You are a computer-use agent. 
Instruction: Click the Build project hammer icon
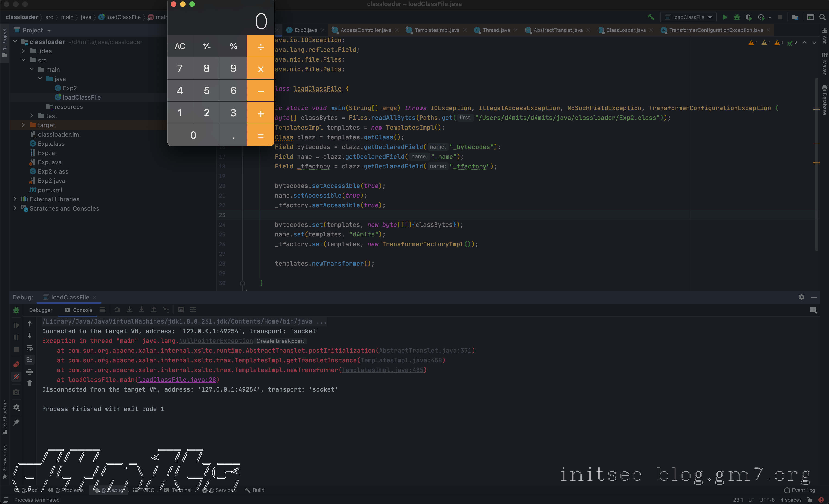tap(651, 17)
